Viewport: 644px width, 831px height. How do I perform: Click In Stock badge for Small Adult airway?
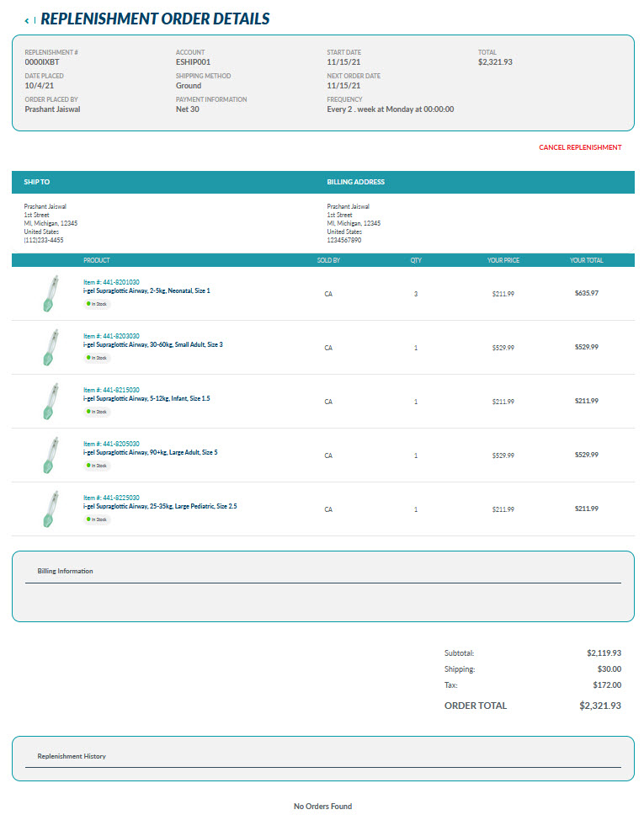point(97,358)
